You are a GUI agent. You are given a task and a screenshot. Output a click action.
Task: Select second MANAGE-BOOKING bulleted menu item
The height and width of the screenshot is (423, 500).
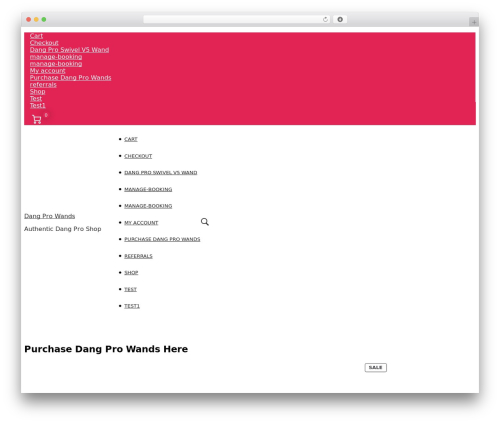(148, 206)
